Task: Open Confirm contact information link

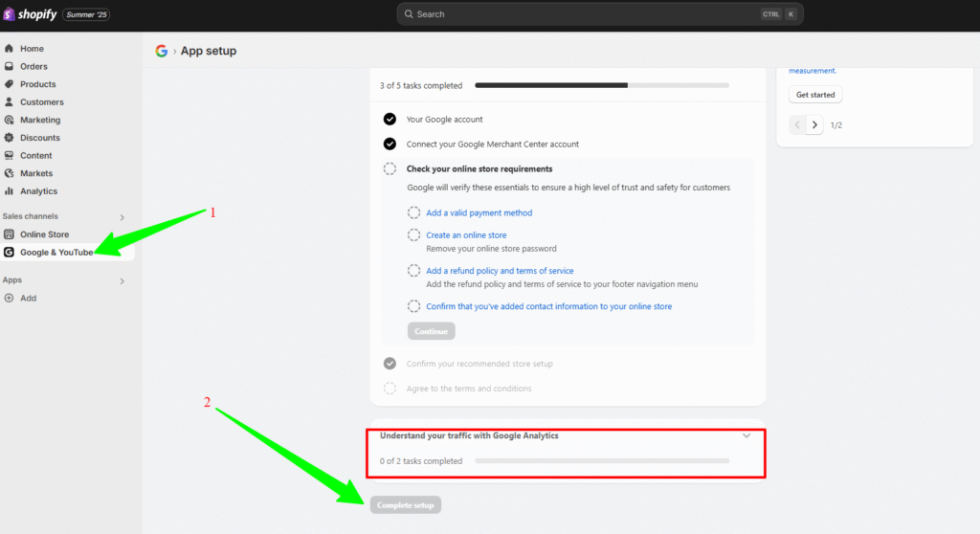Action: [x=548, y=306]
